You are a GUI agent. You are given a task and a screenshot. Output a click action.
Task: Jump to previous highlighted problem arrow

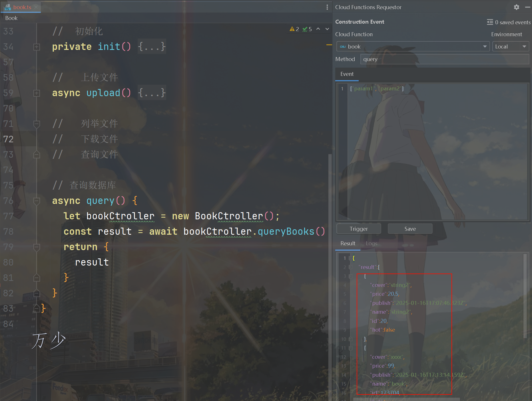coord(318,29)
